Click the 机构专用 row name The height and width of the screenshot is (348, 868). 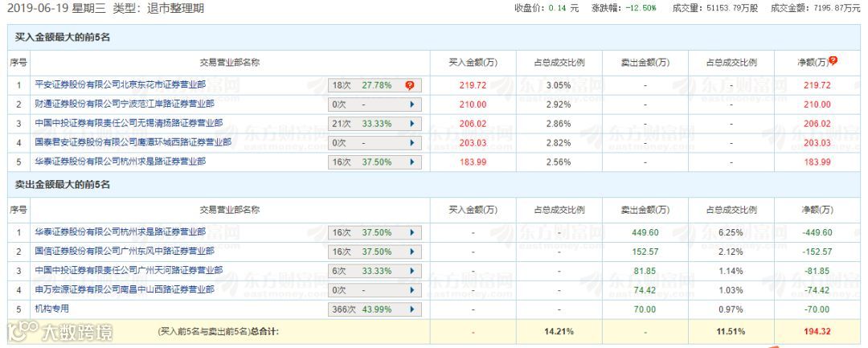(52, 308)
